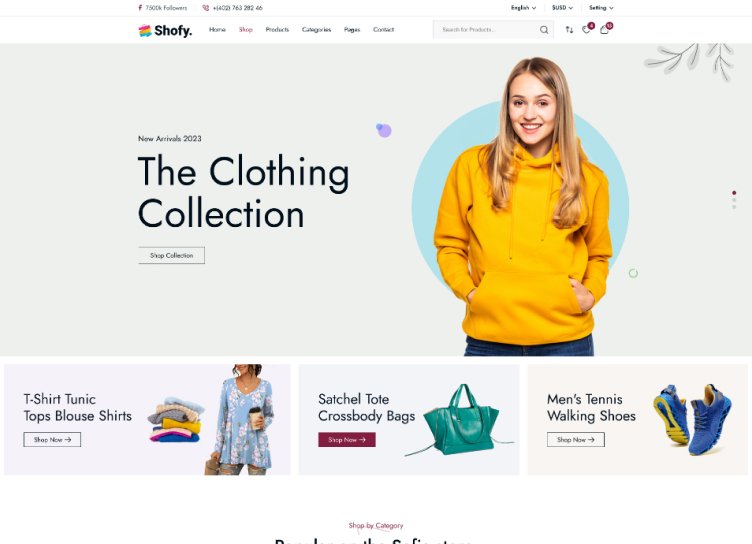Viewport: 752px width, 544px height.
Task: Click Shop Now under Men's Tennis Shoes
Action: (576, 439)
